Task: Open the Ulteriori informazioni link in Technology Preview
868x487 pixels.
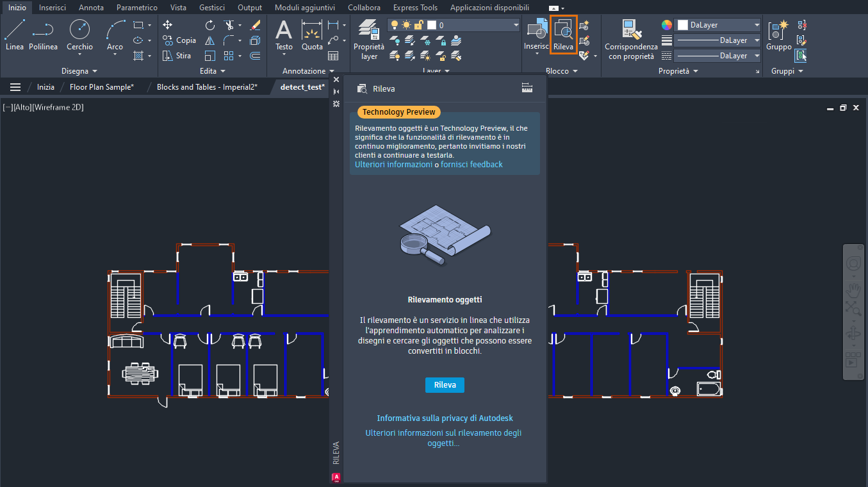Action: 393,165
